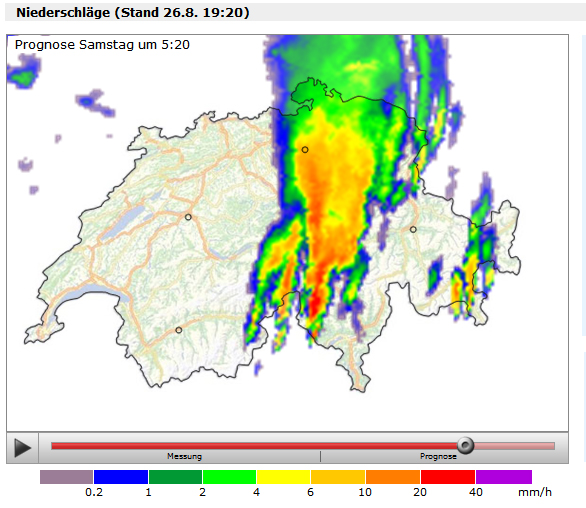The height and width of the screenshot is (508, 586).
Task: Click the blue legend swatch before 1
Action: [x=121, y=477]
